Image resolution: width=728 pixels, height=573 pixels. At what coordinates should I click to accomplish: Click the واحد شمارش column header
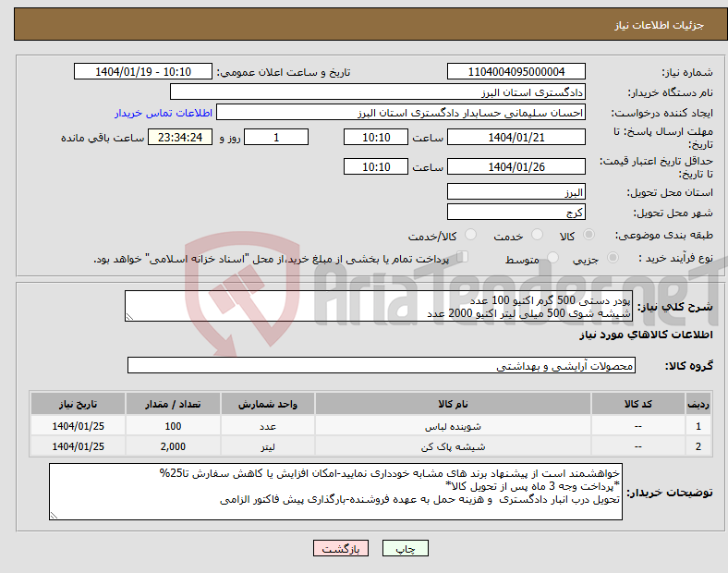pos(267,404)
